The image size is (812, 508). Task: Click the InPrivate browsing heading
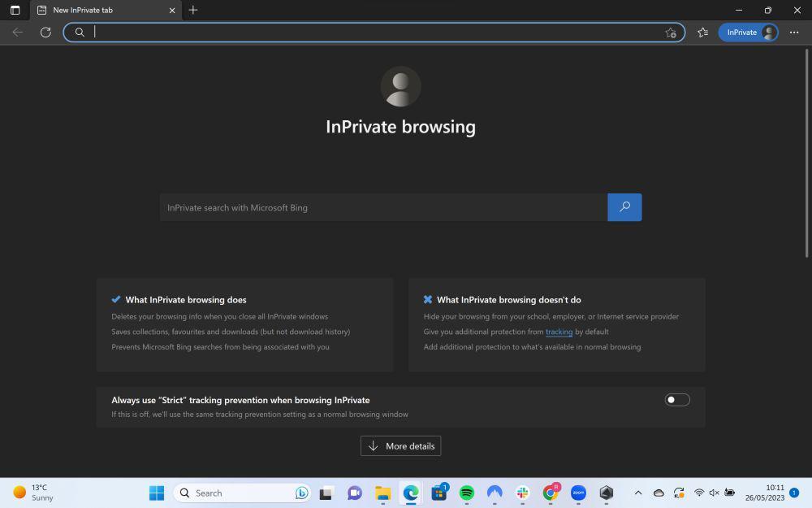(x=401, y=127)
